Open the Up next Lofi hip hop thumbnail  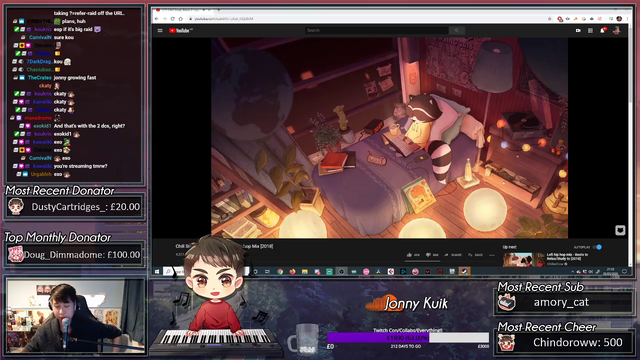[524, 260]
